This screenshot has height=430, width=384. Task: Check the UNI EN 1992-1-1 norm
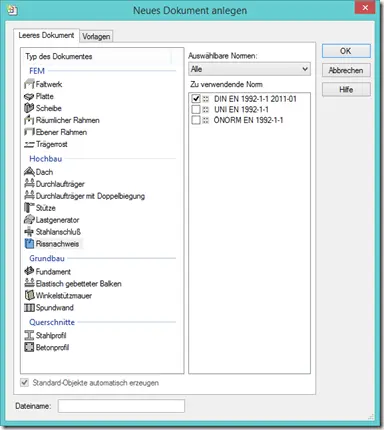pos(196,109)
